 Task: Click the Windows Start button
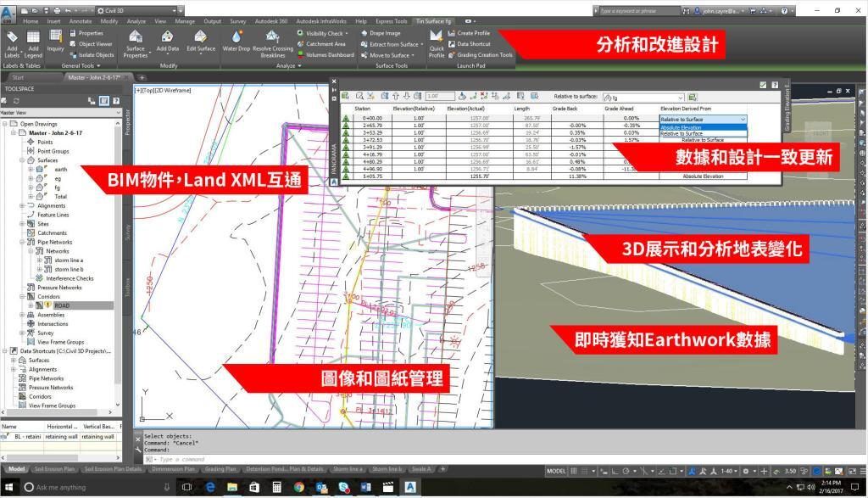click(x=8, y=487)
